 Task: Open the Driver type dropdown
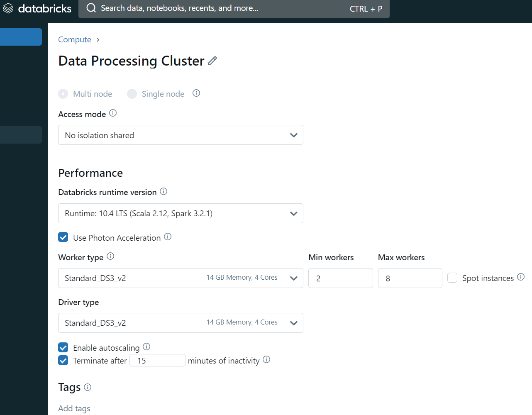(181, 323)
